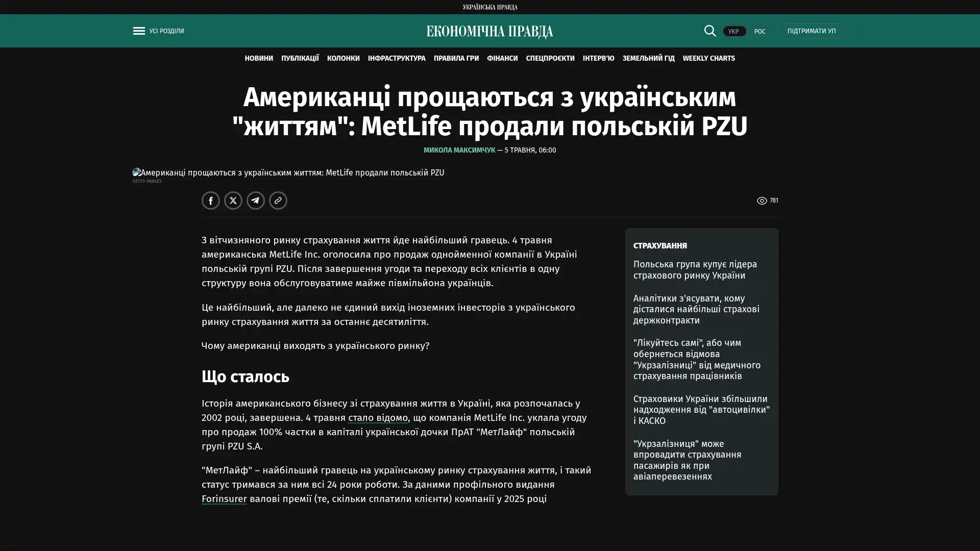Click the 'Що сталось' subheading
The image size is (980, 551).
[246, 377]
